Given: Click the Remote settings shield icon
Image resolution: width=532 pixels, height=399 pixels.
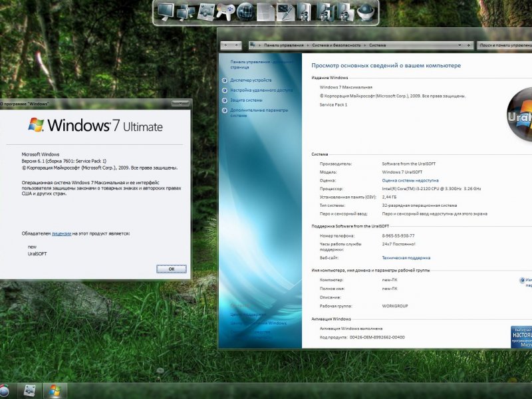Looking at the screenshot, I should coord(225,90).
